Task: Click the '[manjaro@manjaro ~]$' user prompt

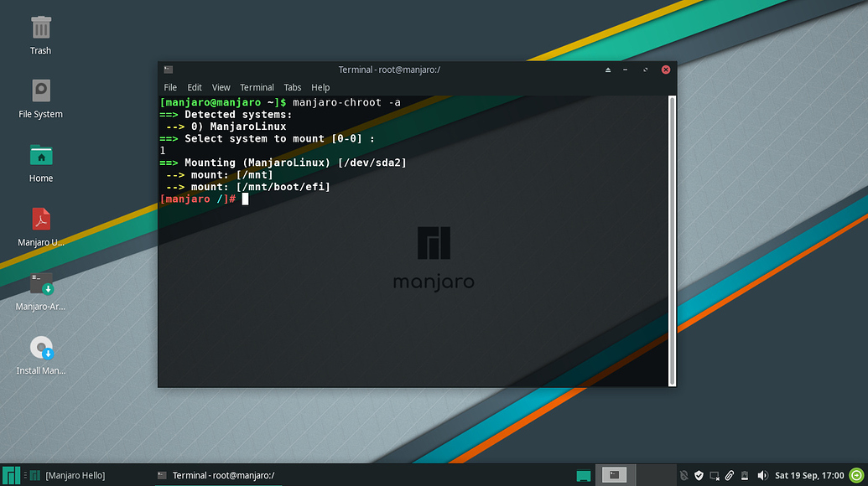Action: (x=223, y=102)
